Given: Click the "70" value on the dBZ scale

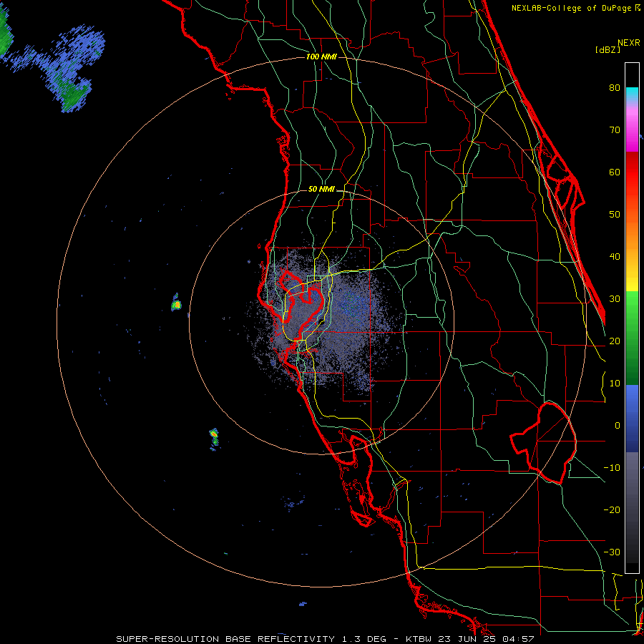Looking at the screenshot, I should tap(615, 130).
